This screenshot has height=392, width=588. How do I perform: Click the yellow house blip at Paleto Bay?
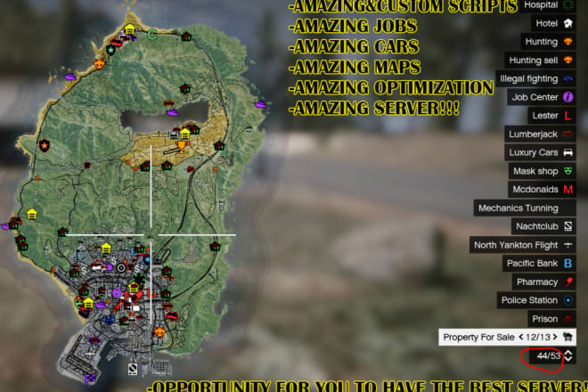pos(130,29)
